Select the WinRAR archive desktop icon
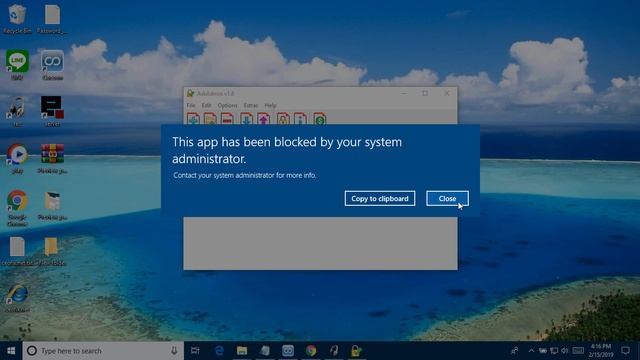 click(x=52, y=158)
